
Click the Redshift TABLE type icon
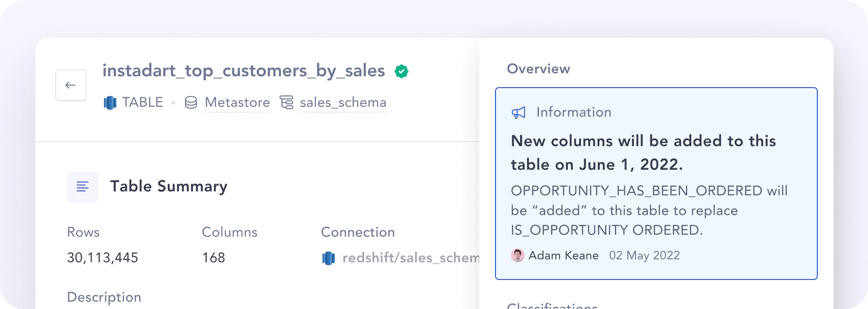[110, 103]
